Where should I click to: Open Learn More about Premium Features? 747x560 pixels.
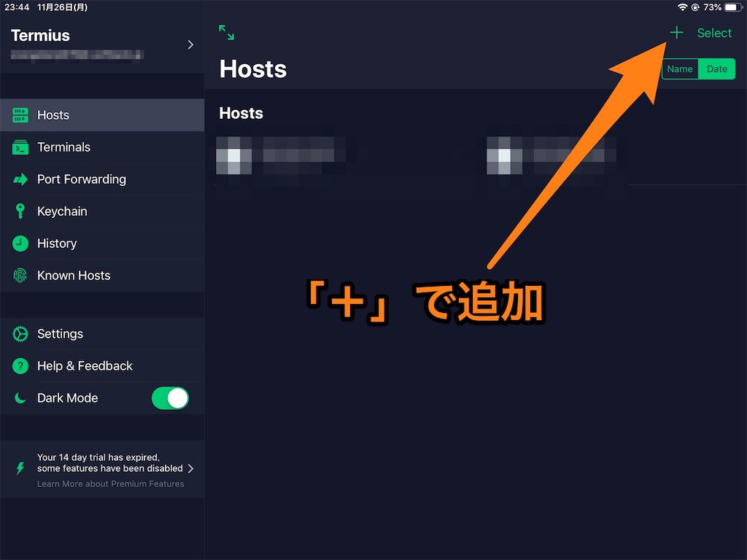(111, 484)
